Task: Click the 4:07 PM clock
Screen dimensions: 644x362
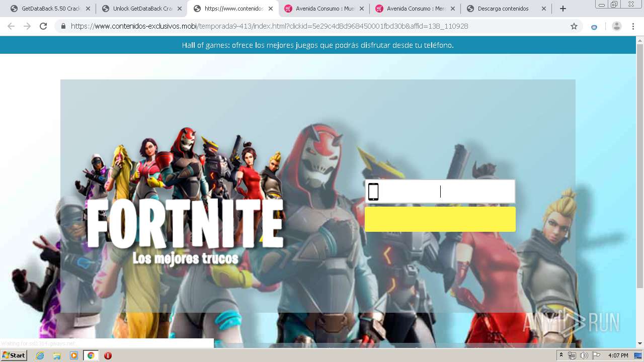Action: pos(618,355)
